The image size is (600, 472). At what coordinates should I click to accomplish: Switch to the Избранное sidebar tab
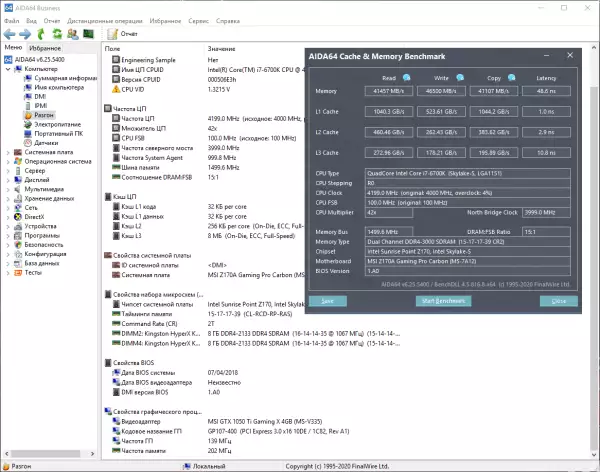click(x=45, y=48)
